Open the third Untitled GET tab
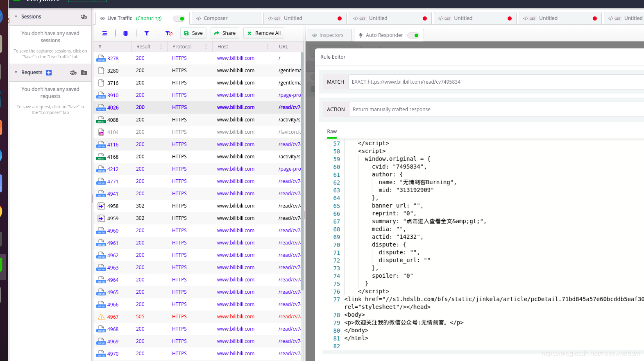The height and width of the screenshot is (361, 644). [475, 18]
